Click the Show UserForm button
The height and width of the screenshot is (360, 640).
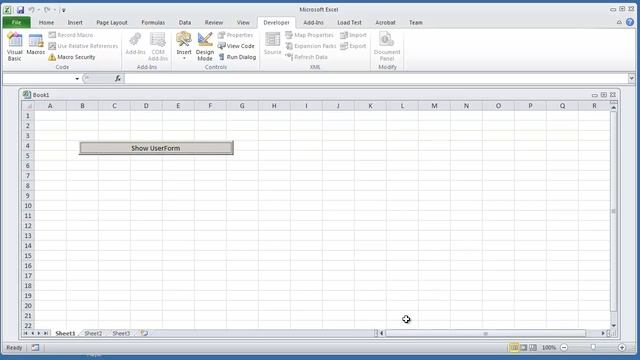tap(156, 148)
